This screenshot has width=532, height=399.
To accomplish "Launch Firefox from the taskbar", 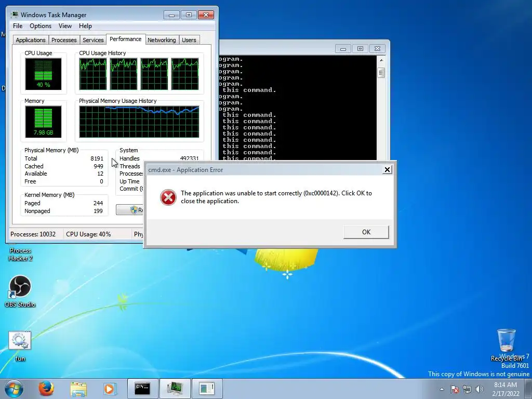I will point(46,389).
